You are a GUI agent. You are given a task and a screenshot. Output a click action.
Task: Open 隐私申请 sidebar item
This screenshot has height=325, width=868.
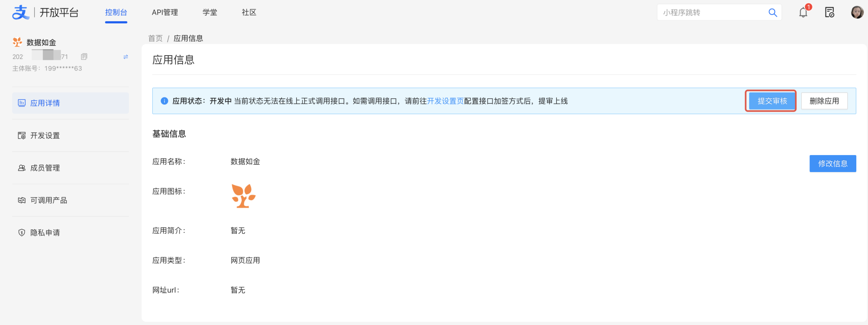point(45,233)
